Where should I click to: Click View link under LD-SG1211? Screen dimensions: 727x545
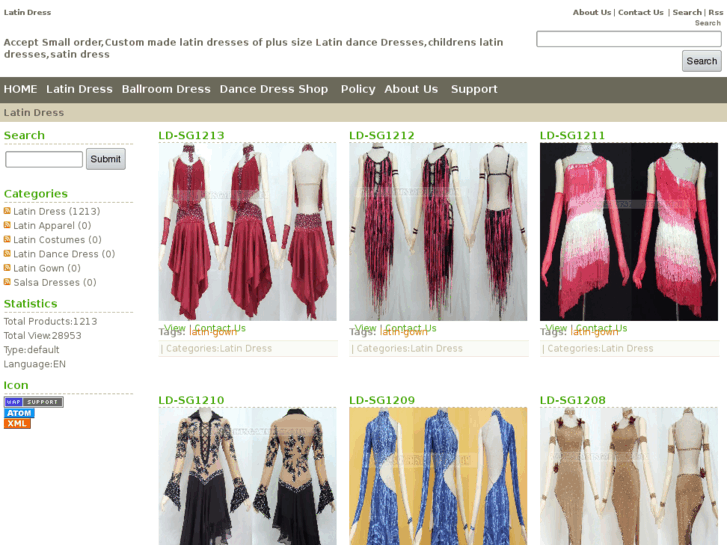pos(556,328)
